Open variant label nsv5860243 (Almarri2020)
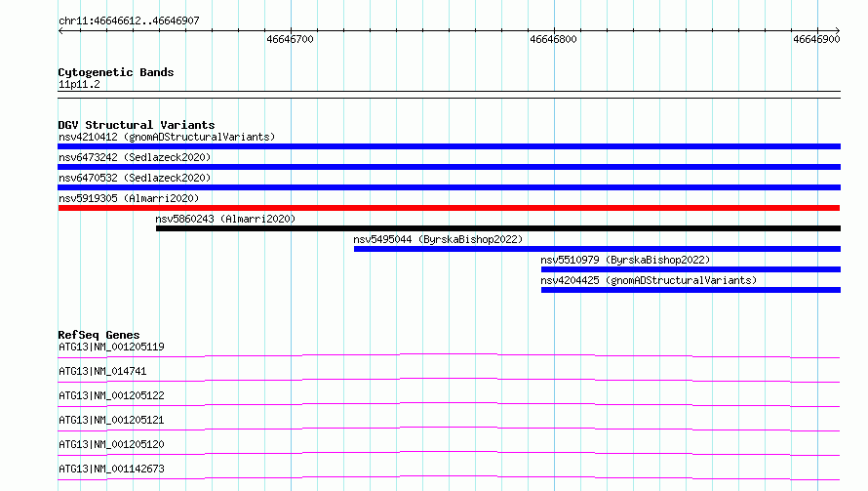 (x=225, y=219)
